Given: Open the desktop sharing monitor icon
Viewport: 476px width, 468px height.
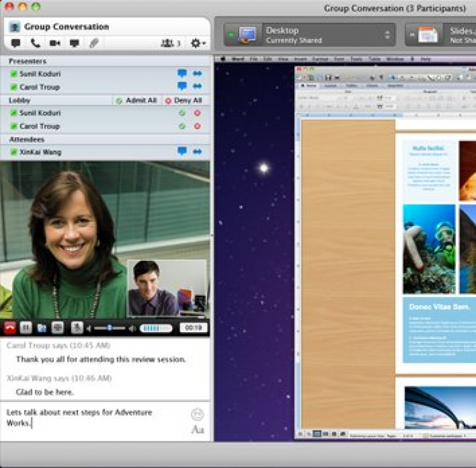Looking at the screenshot, I should click(74, 43).
